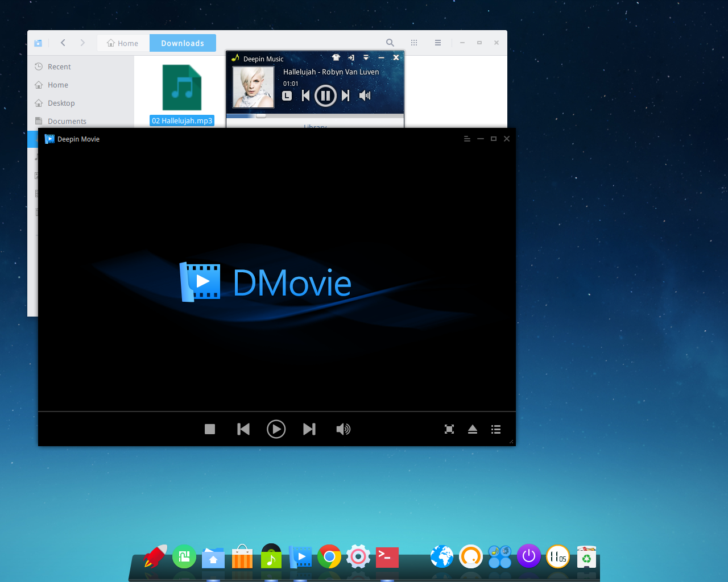Open the rocket Launcher in the dock
The width and height of the screenshot is (728, 582).
(x=155, y=556)
